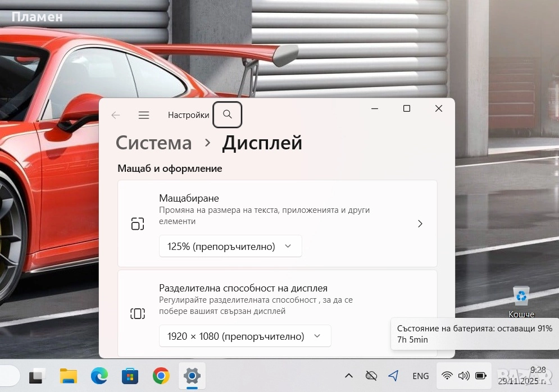Screen dimensions: 559x392
Task: Click the Wi-Fi network tray icon
Action: point(447,376)
